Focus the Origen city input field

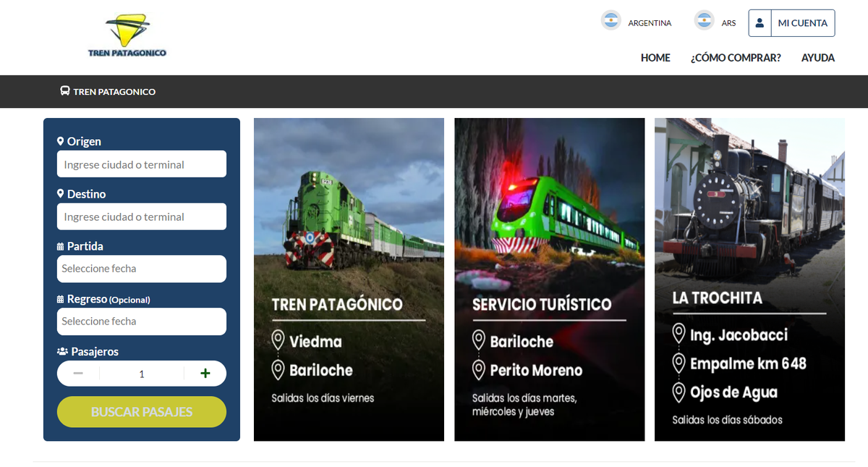click(x=142, y=164)
